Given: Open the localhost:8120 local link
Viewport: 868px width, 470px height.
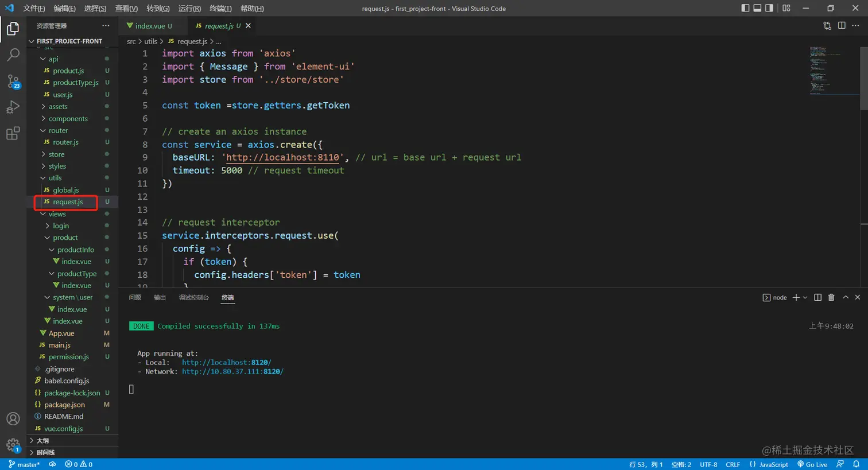Looking at the screenshot, I should [x=226, y=363].
